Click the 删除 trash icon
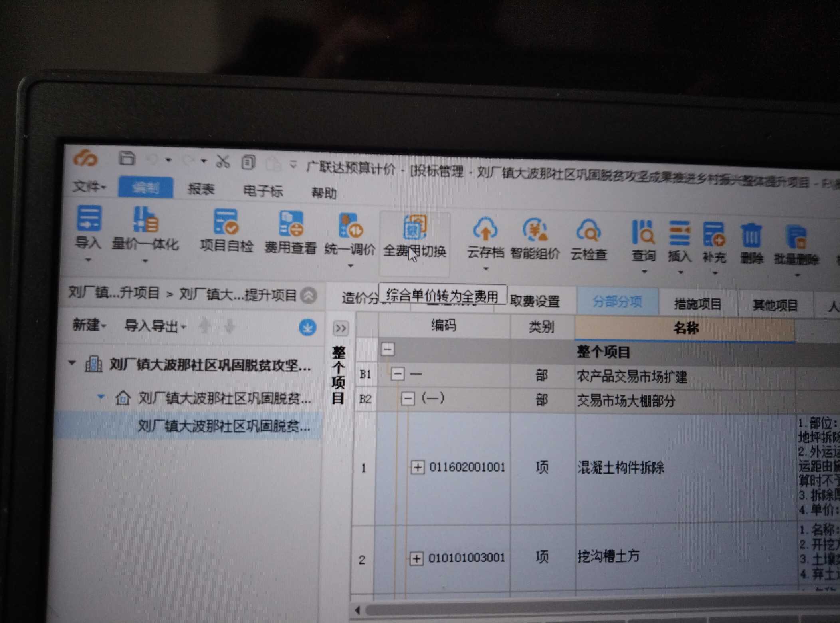Screen dimensions: 840x623 coord(751,236)
